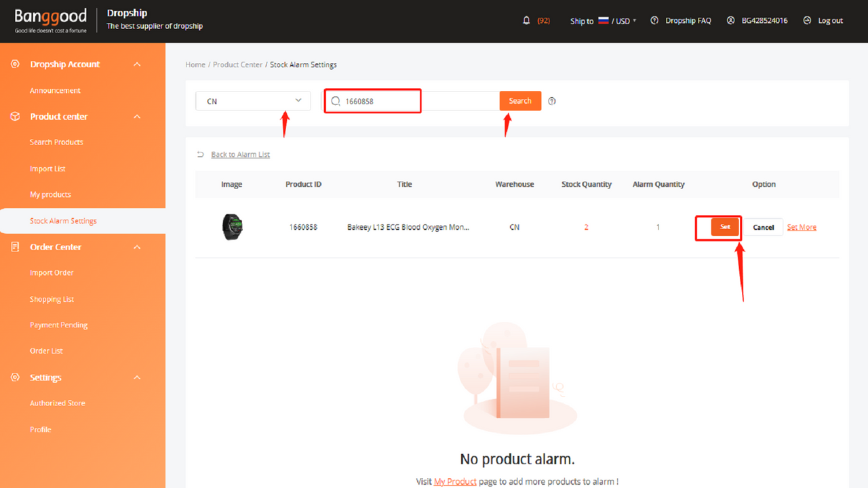Open the Ship to / USD currency dropdown

coord(604,21)
